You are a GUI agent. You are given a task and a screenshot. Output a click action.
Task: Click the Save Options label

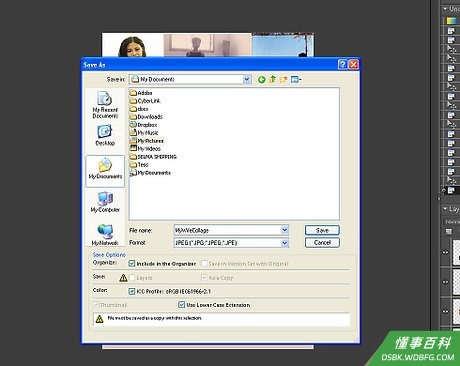point(109,255)
